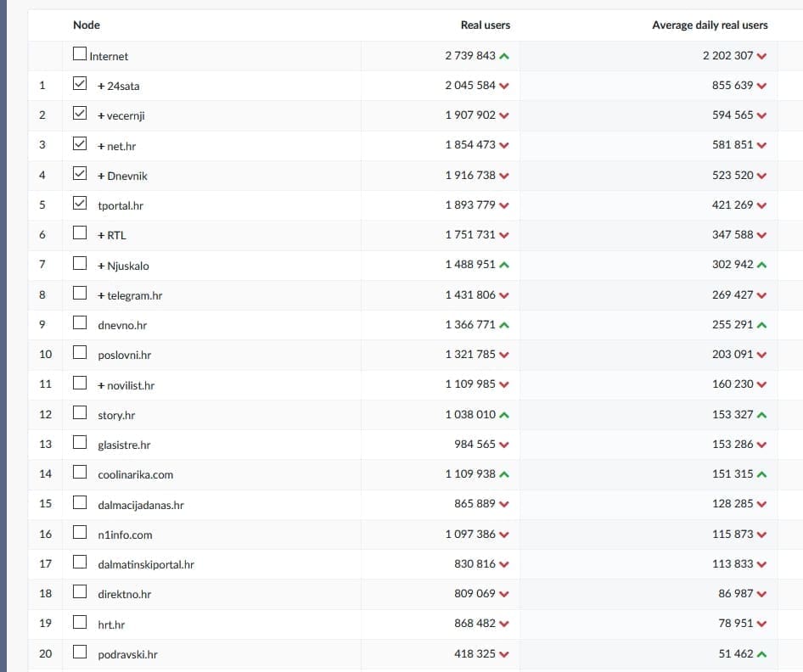Click red down arrow beside Internet's 2 202 307
Screen dimensions: 803x672
(x=761, y=56)
